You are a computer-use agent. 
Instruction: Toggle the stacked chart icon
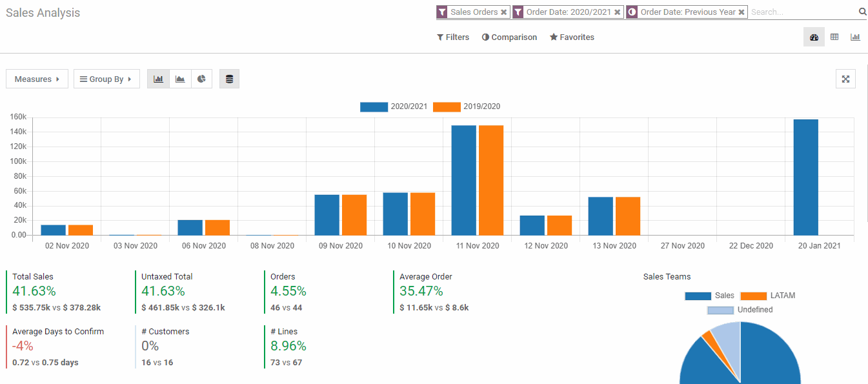coord(229,79)
